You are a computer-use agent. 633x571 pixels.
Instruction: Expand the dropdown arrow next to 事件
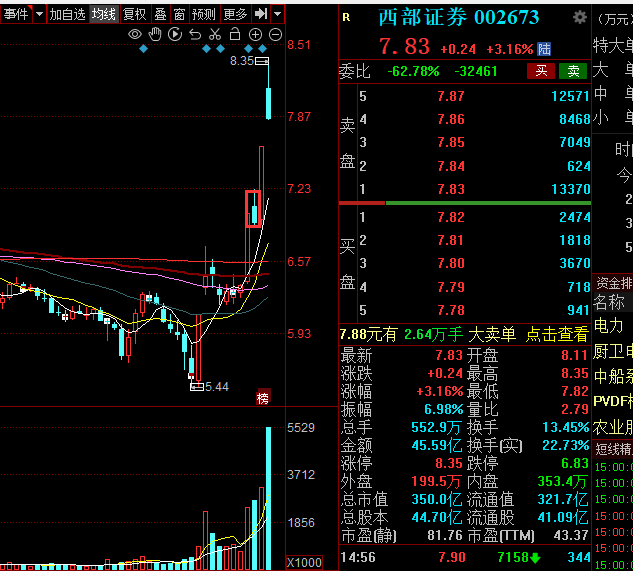[x=39, y=14]
